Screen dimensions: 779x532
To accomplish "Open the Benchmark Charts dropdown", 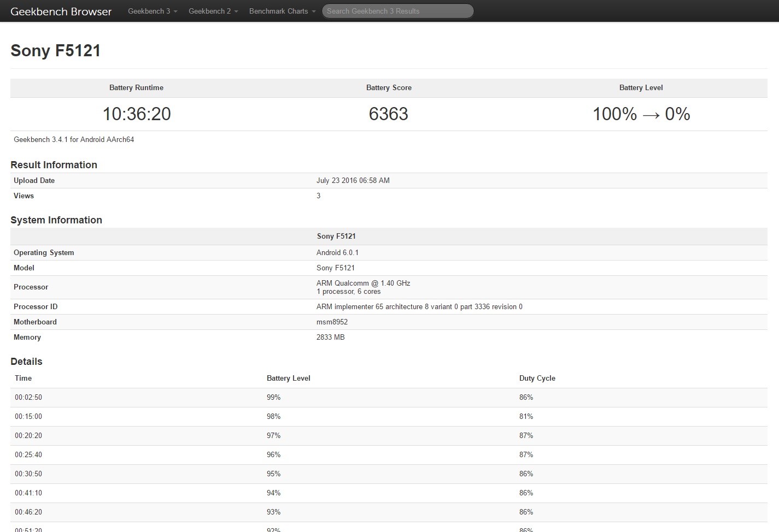I will pos(282,11).
